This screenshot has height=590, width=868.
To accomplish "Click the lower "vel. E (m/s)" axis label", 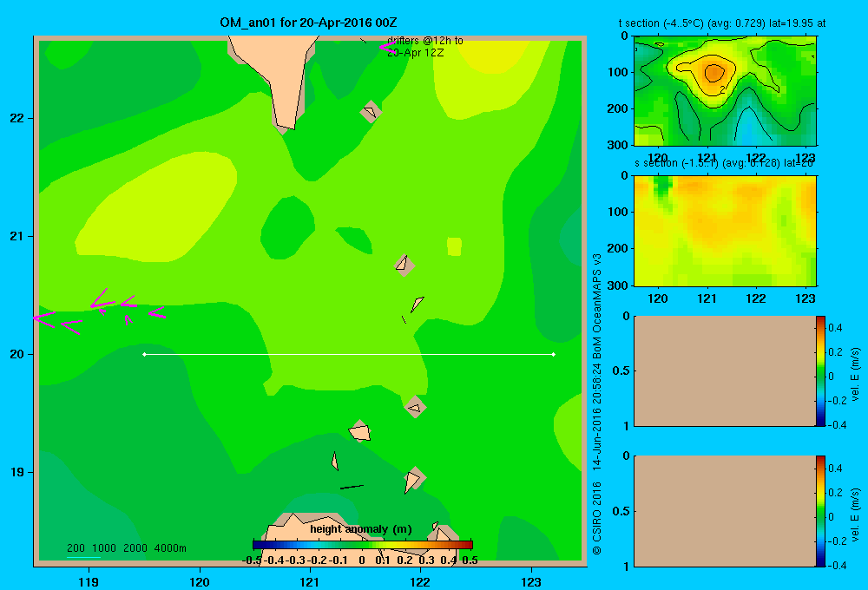I will [856, 515].
